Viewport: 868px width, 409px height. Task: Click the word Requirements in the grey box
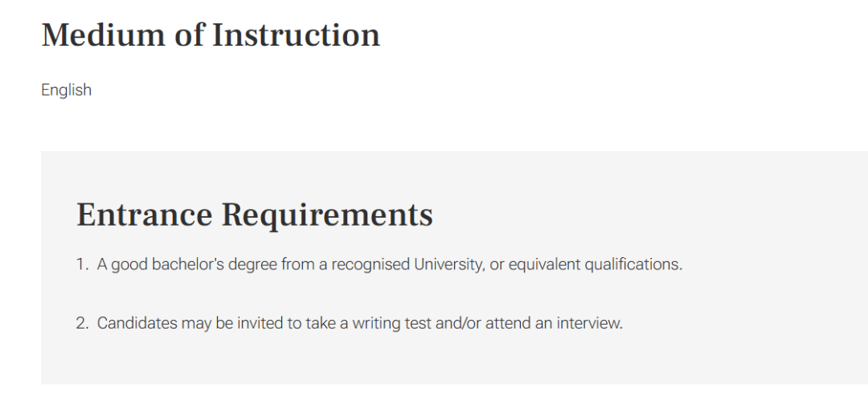pyautogui.click(x=327, y=215)
